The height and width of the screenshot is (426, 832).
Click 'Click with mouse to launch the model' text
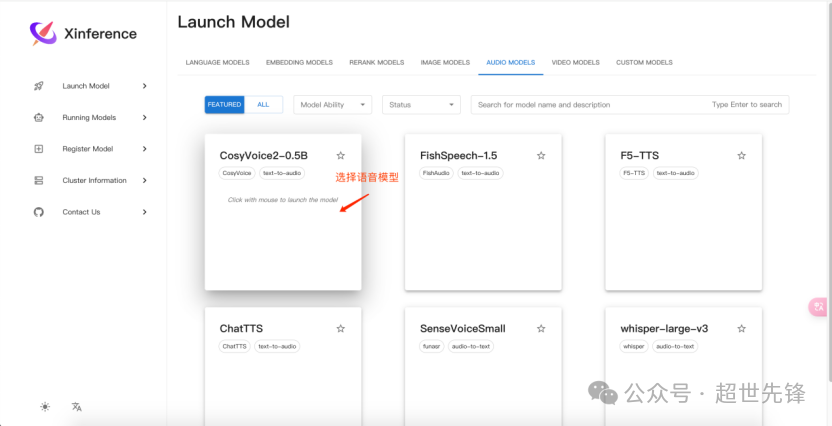coord(283,200)
